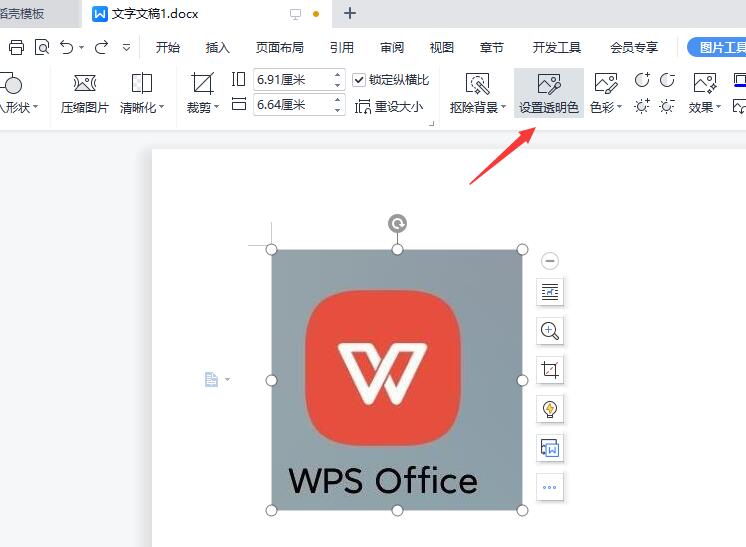
Task: Open more options three dots icon
Action: point(550,487)
